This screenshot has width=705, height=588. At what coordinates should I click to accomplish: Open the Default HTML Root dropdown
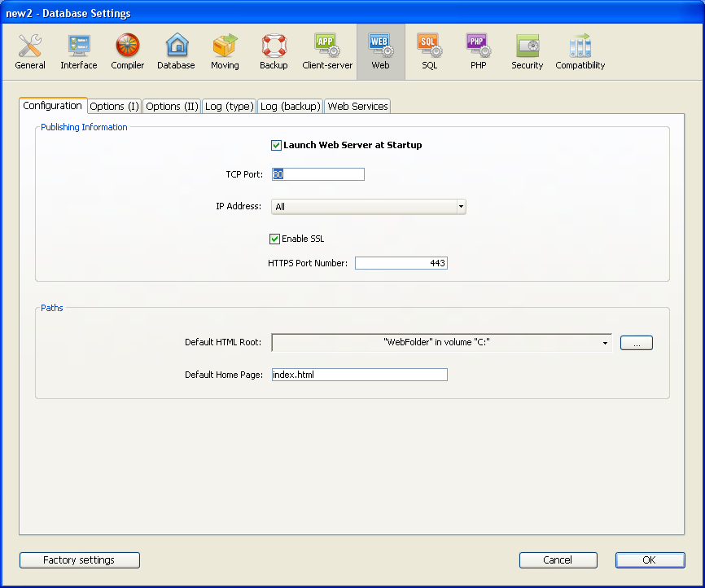click(x=605, y=343)
